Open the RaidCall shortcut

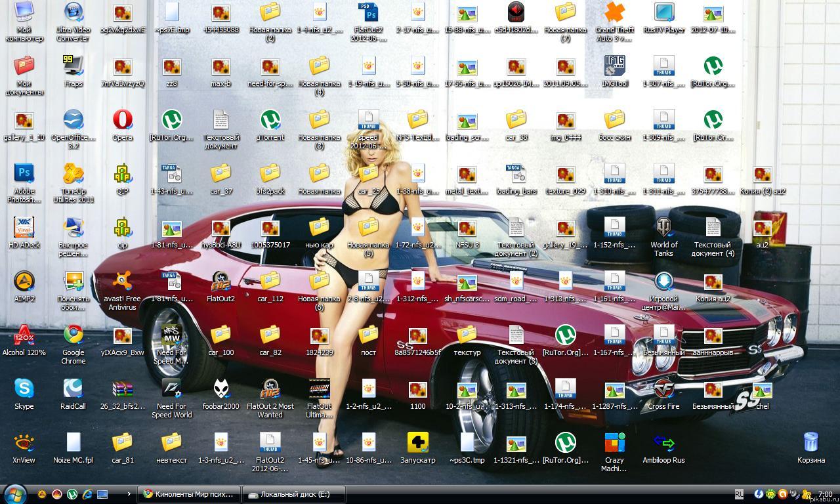73,394
